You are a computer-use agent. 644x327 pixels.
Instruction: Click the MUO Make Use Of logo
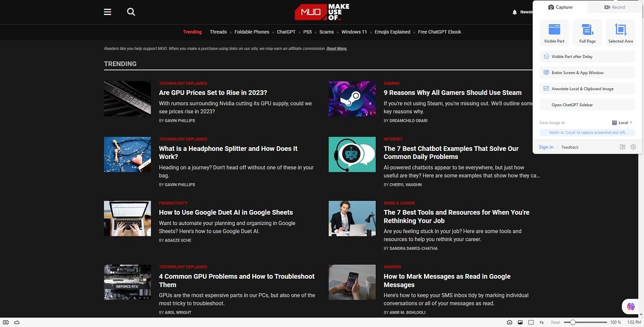(322, 12)
